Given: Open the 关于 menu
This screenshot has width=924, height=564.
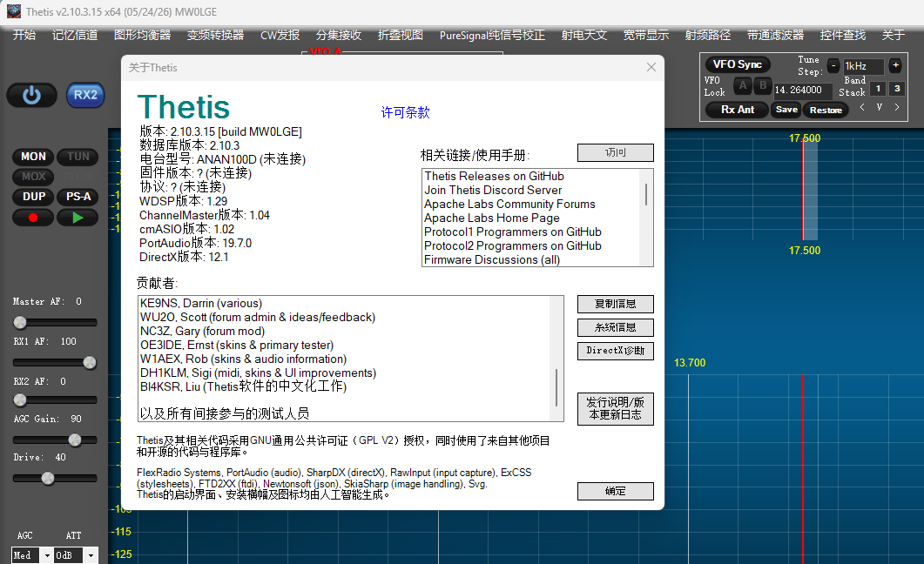Looking at the screenshot, I should [893, 36].
